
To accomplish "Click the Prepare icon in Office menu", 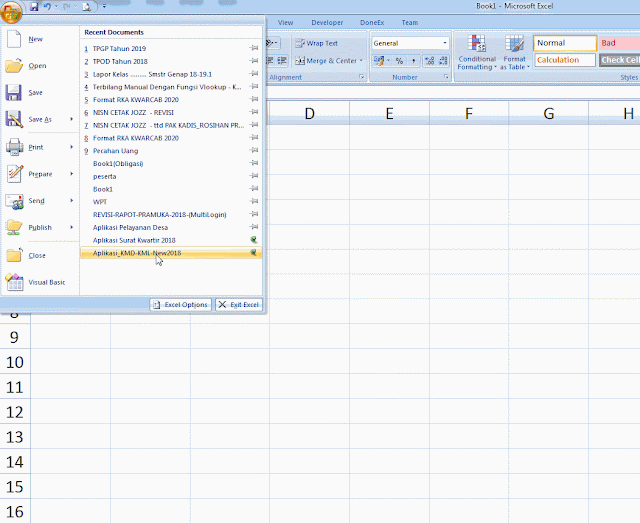I will click(x=14, y=174).
